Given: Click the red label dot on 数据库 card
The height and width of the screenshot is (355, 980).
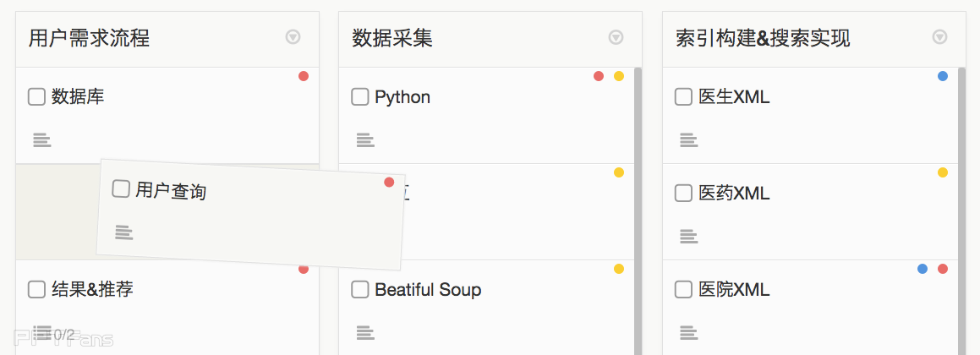Looking at the screenshot, I should pyautogui.click(x=304, y=76).
